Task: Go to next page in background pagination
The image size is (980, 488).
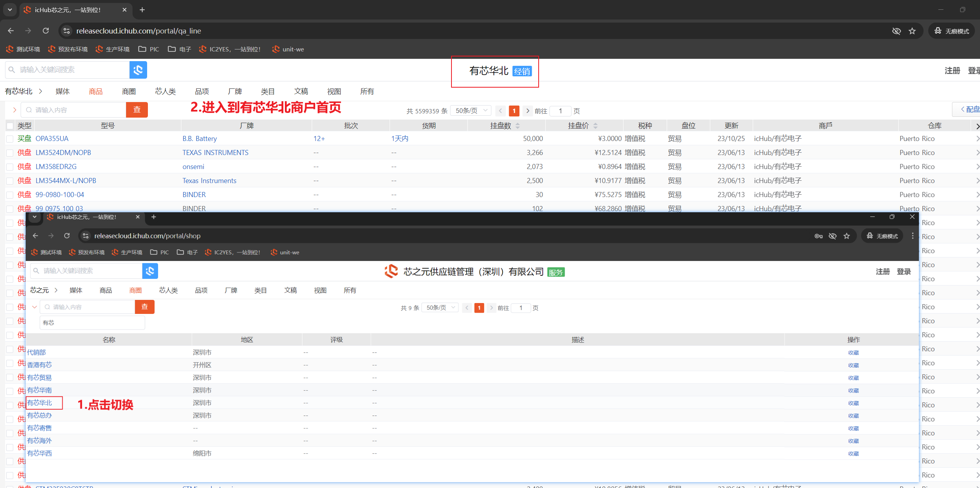Action: (528, 111)
